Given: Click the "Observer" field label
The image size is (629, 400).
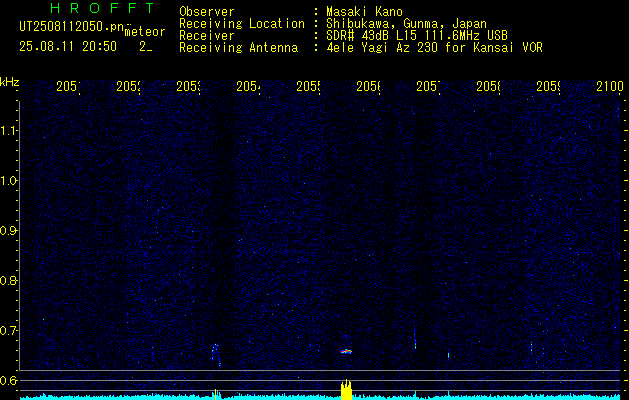Looking at the screenshot, I should (x=207, y=12).
